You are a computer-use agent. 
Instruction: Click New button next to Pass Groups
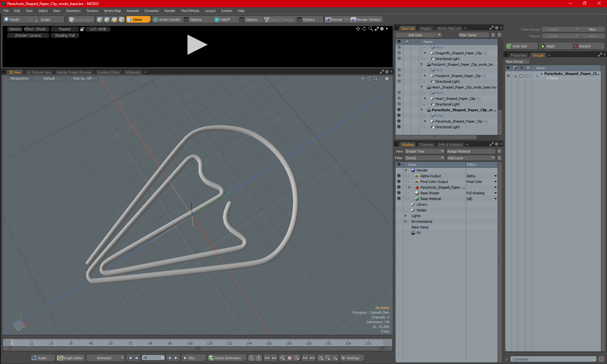click(592, 29)
